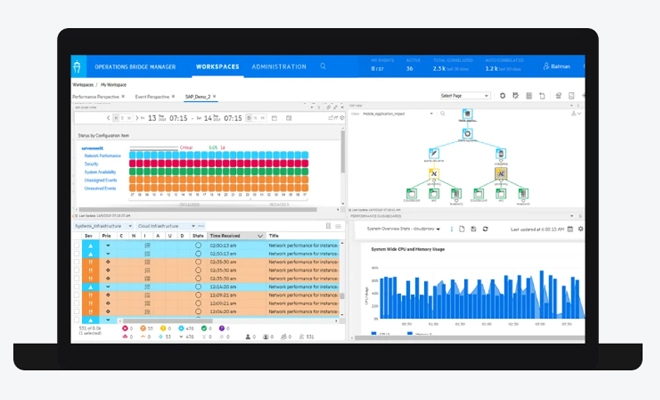The width and height of the screenshot is (660, 400).
Task: Click the save icon in Performance Dashboard toolbar
Action: (473, 229)
